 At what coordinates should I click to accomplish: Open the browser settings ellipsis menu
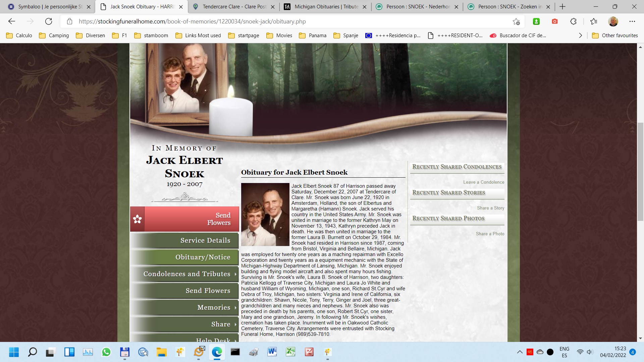(x=632, y=21)
